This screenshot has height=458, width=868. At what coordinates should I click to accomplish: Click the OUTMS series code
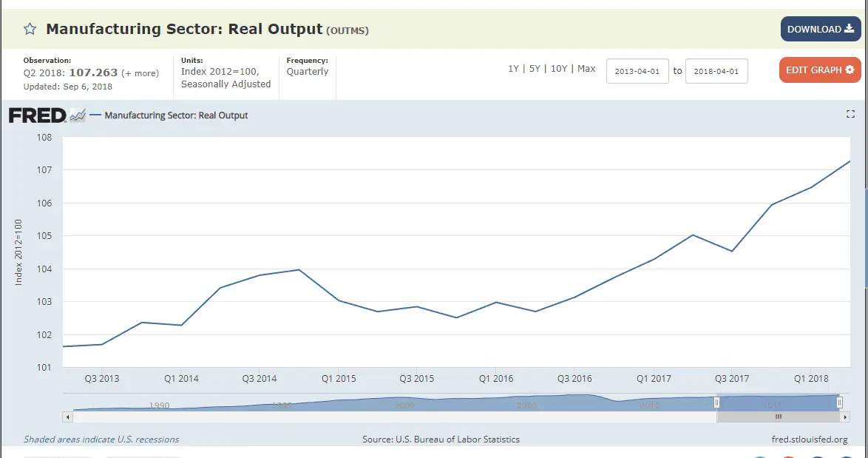[x=347, y=30]
